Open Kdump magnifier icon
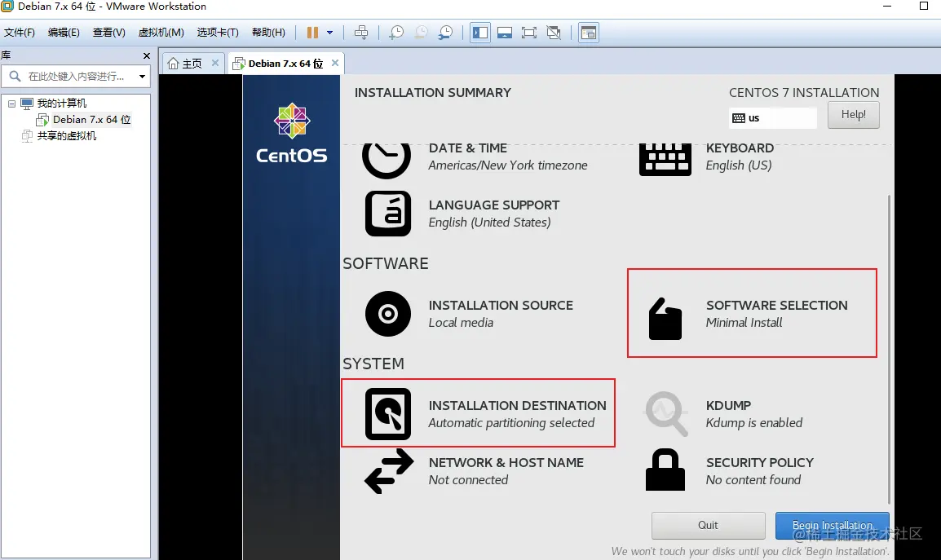 click(x=666, y=414)
